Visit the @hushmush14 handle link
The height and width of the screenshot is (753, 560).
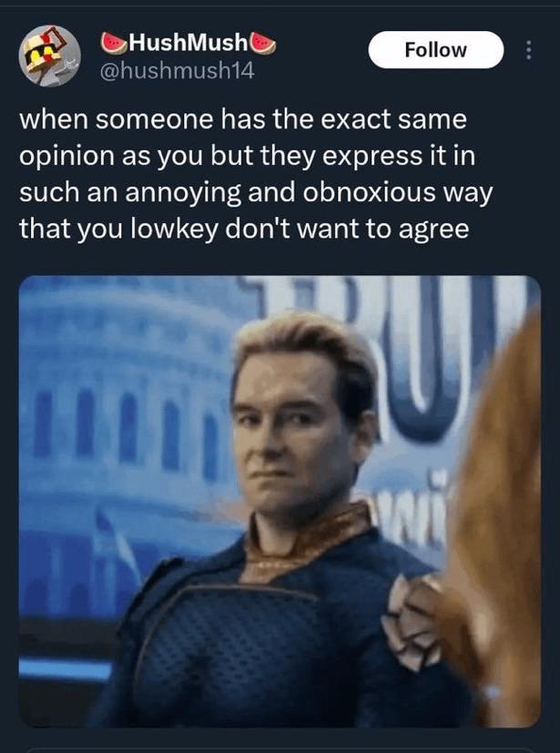177,72
